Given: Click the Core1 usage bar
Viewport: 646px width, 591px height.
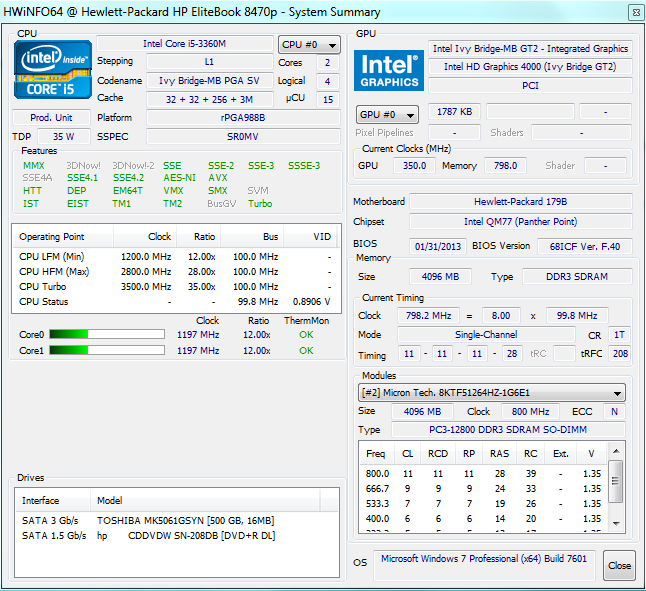Looking at the screenshot, I should pyautogui.click(x=106, y=351).
